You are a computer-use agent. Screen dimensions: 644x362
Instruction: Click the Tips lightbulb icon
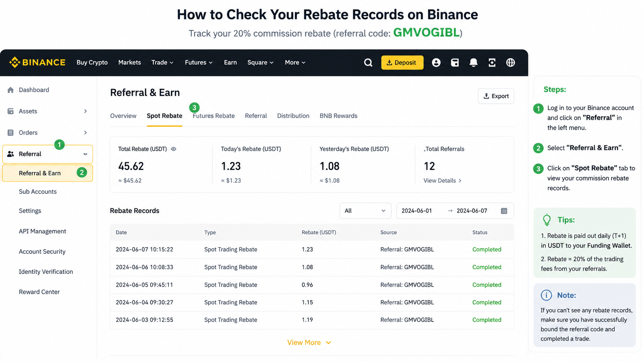click(547, 220)
